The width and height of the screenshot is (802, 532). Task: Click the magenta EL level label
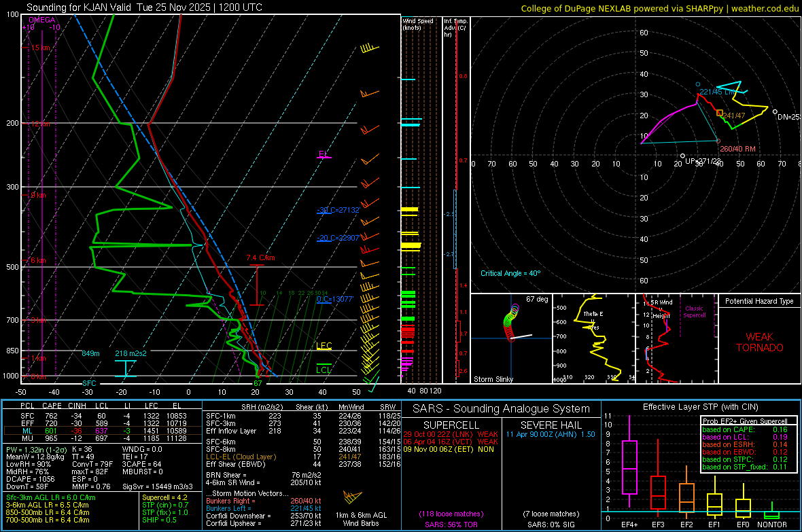pos(323,154)
